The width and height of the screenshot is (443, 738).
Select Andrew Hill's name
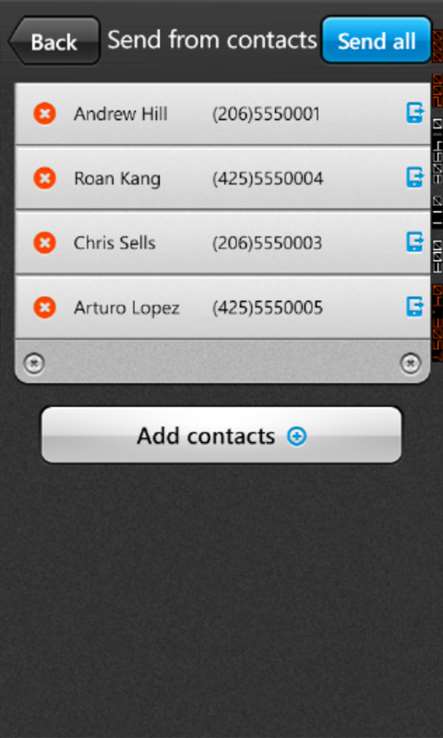(121, 114)
